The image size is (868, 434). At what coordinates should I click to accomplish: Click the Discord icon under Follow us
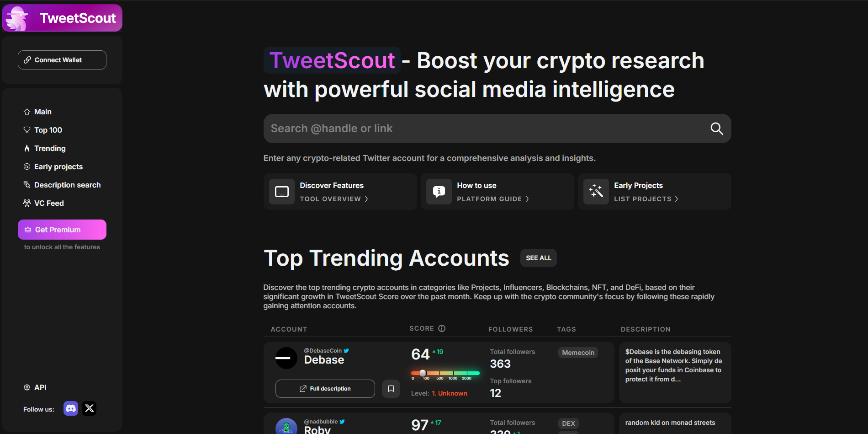pos(70,408)
